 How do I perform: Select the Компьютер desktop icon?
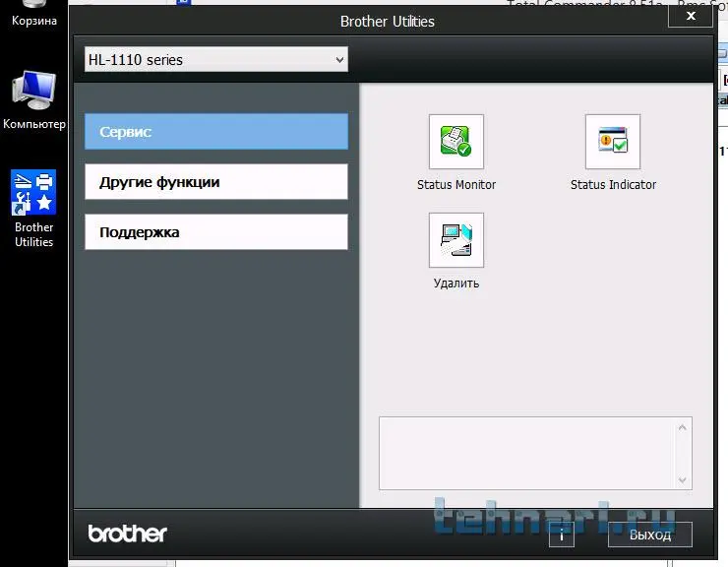[x=33, y=99]
